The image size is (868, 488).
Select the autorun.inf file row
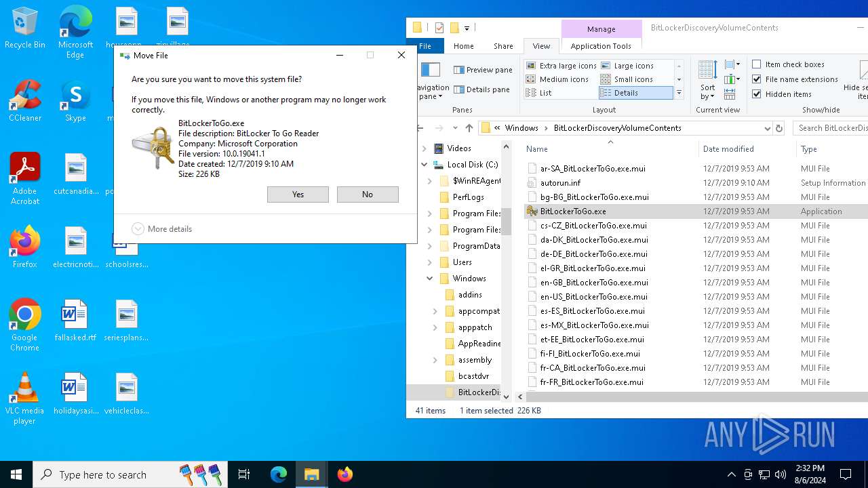click(696, 183)
